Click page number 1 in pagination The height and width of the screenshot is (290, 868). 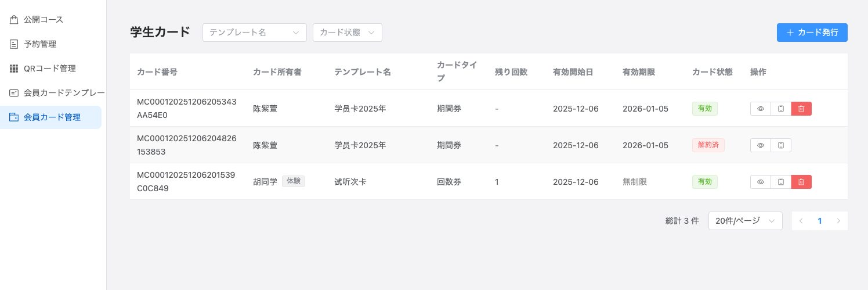[819, 221]
